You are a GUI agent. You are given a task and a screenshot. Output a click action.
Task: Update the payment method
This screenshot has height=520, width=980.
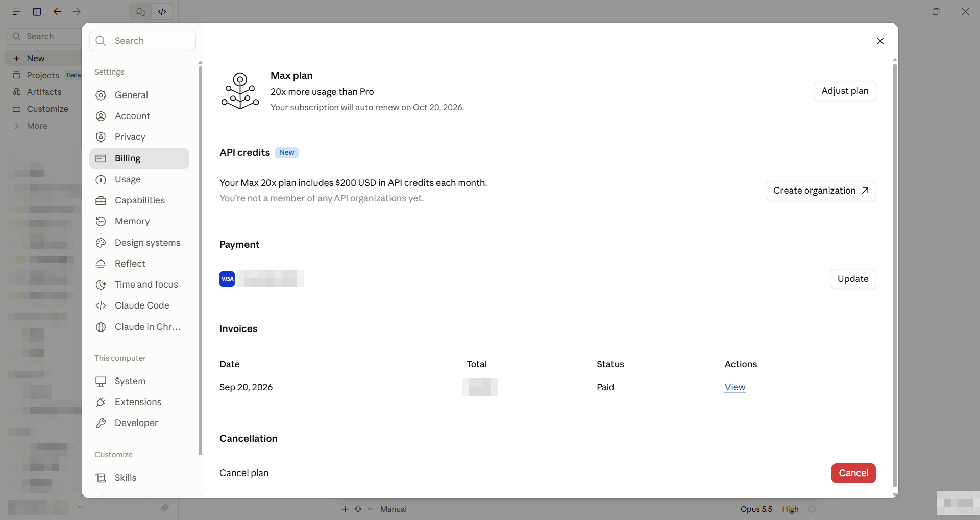pyautogui.click(x=853, y=279)
